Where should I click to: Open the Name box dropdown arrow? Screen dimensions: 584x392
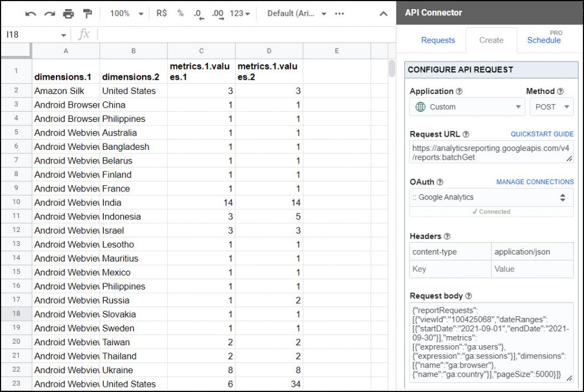click(63, 35)
